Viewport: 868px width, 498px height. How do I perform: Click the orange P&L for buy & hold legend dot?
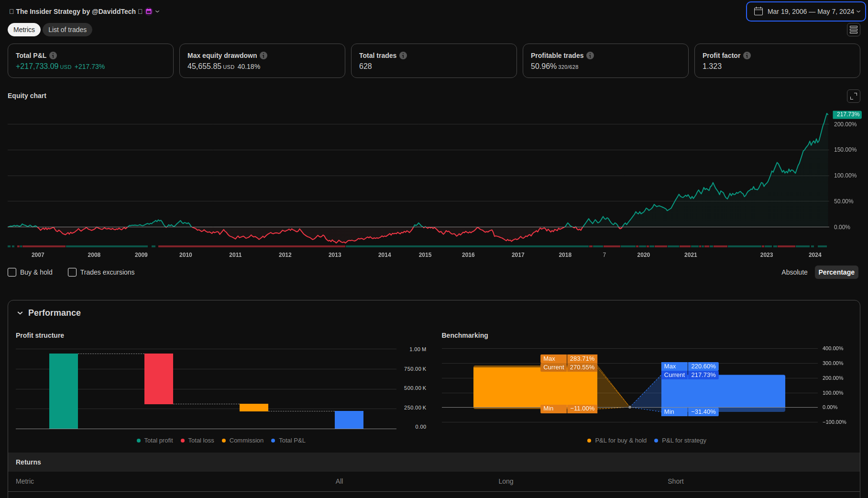point(589,441)
